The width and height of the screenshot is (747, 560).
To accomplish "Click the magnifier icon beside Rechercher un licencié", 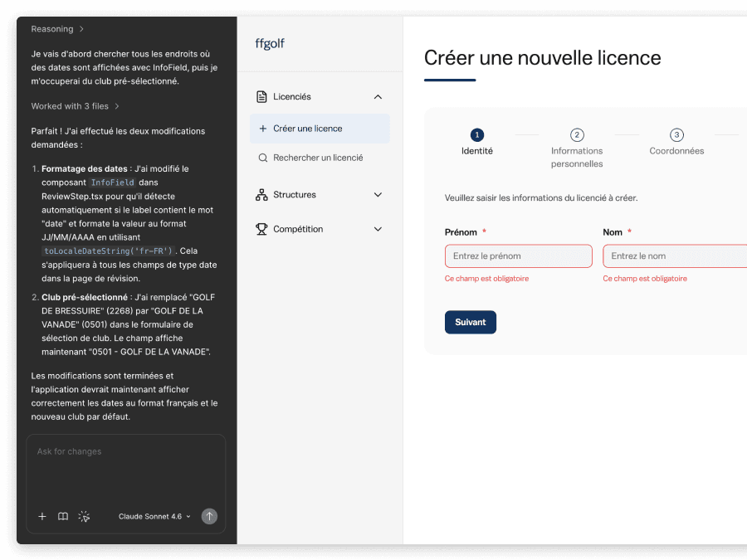I will [264, 157].
